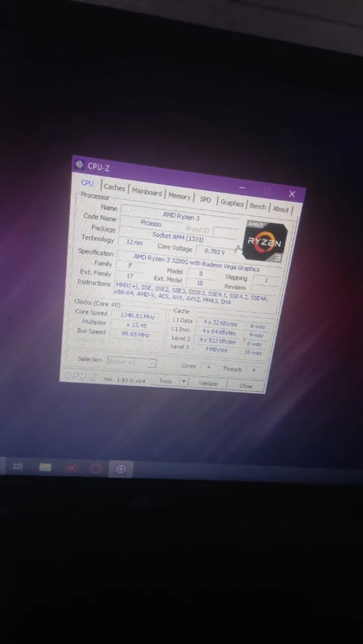Open the Mainboard tab
363x644 pixels.
click(147, 192)
